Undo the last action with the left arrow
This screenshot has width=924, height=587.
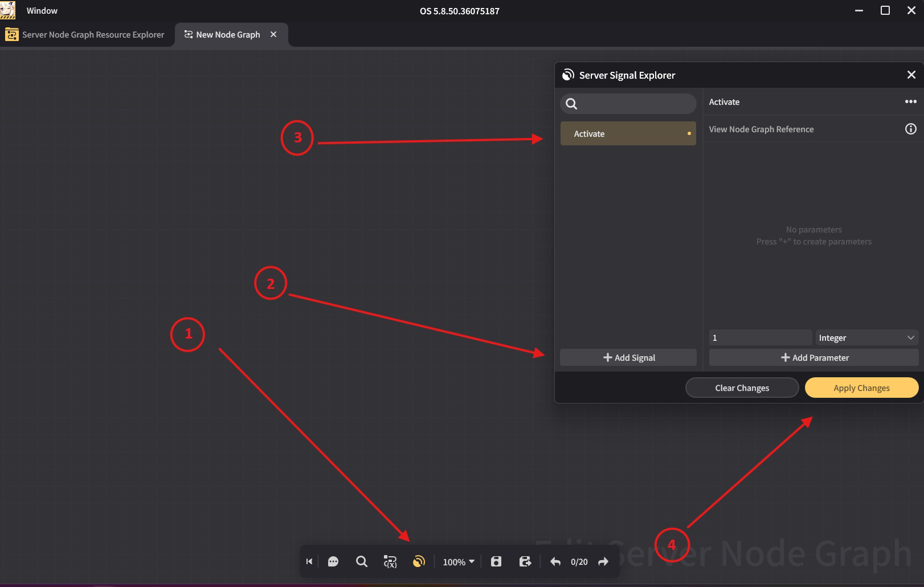pos(555,562)
